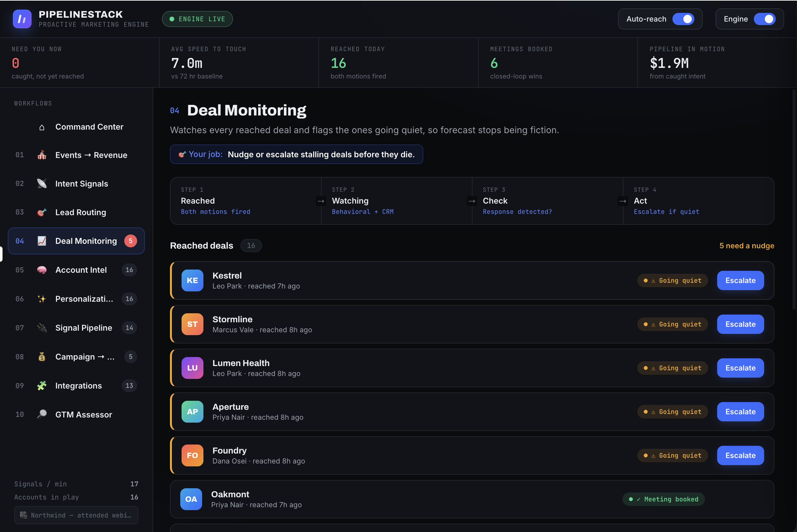797x532 pixels.
Task: Click the Campaign money bag icon
Action: 42,357
